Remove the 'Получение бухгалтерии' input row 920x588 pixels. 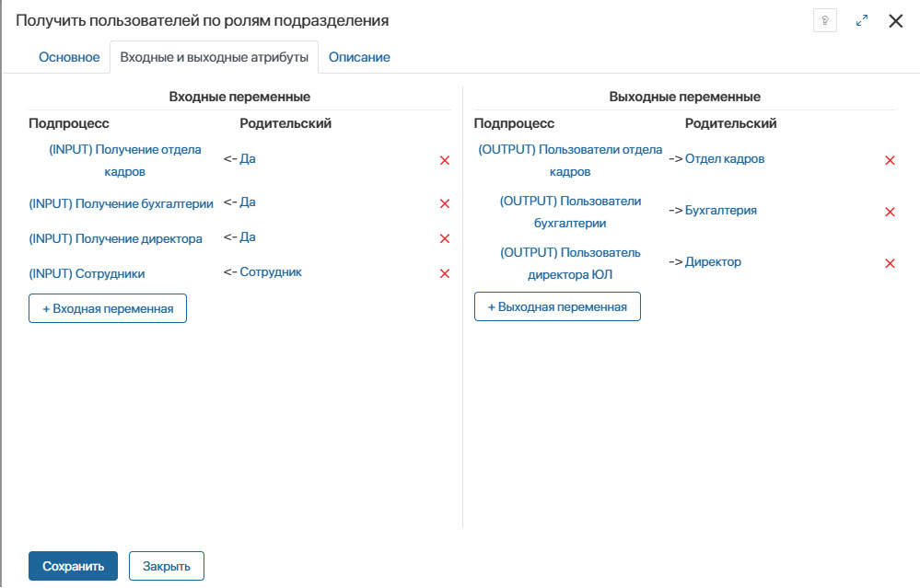(445, 203)
